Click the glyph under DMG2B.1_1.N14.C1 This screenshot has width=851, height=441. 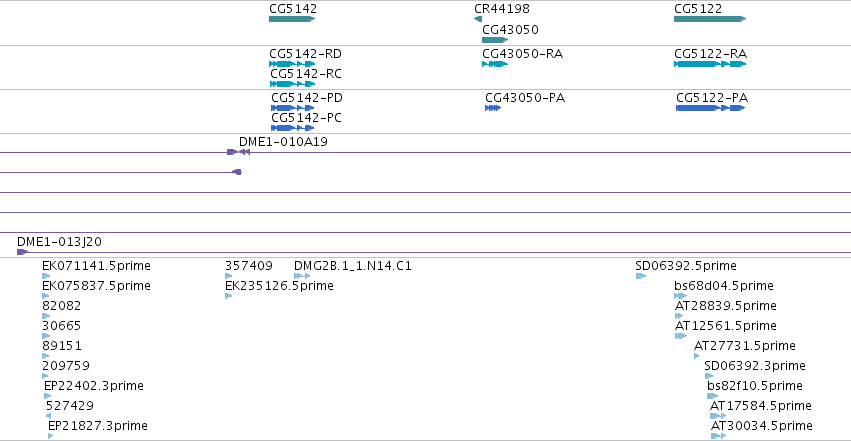302,276
